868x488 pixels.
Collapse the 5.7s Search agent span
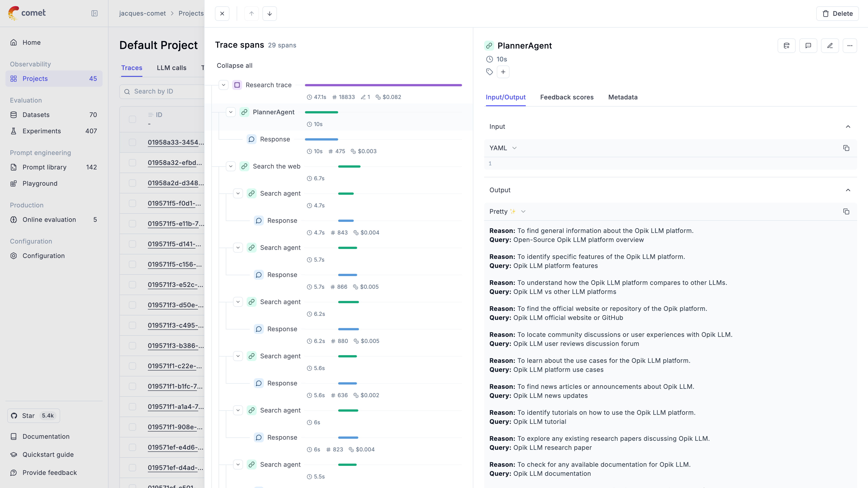coord(238,248)
